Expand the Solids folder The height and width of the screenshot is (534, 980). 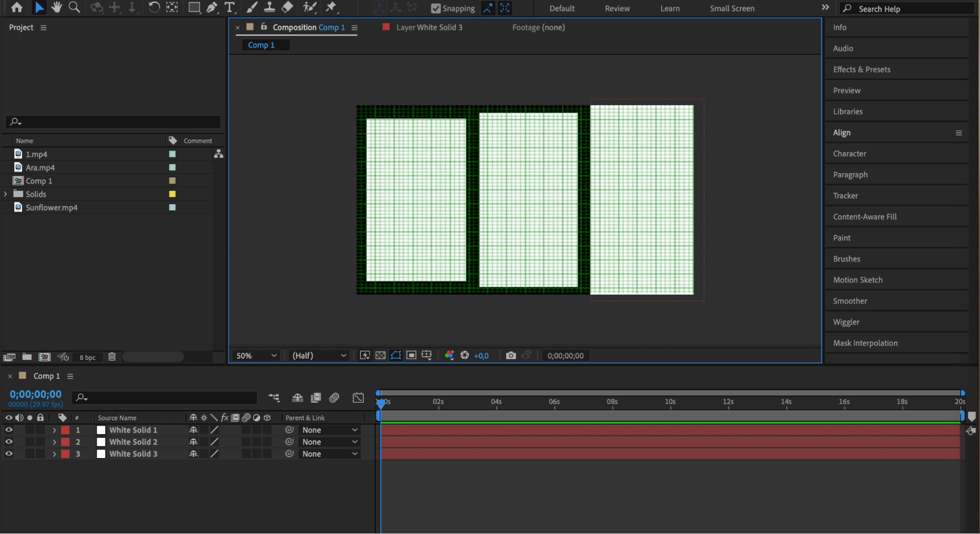point(5,194)
